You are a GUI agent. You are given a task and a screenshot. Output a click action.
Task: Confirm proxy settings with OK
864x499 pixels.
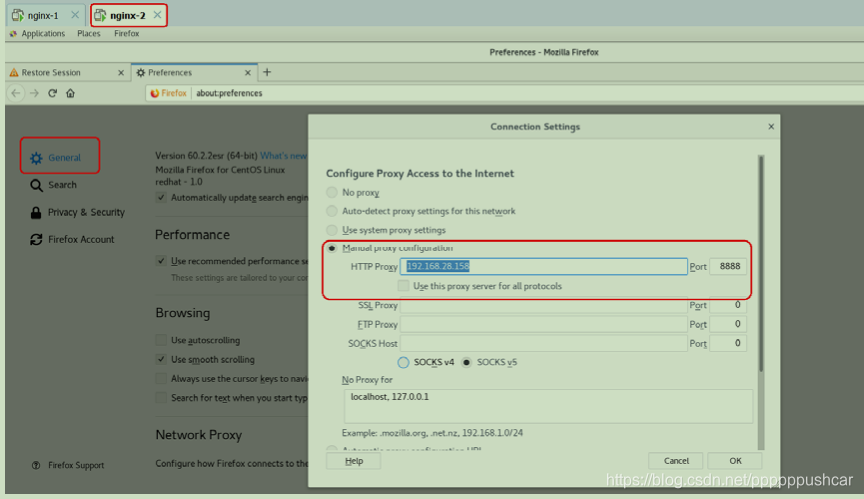(x=735, y=461)
